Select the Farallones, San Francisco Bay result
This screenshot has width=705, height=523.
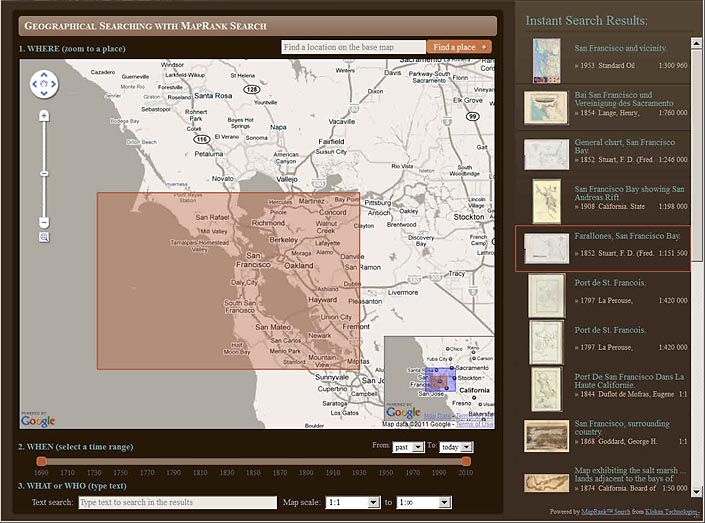pyautogui.click(x=627, y=236)
